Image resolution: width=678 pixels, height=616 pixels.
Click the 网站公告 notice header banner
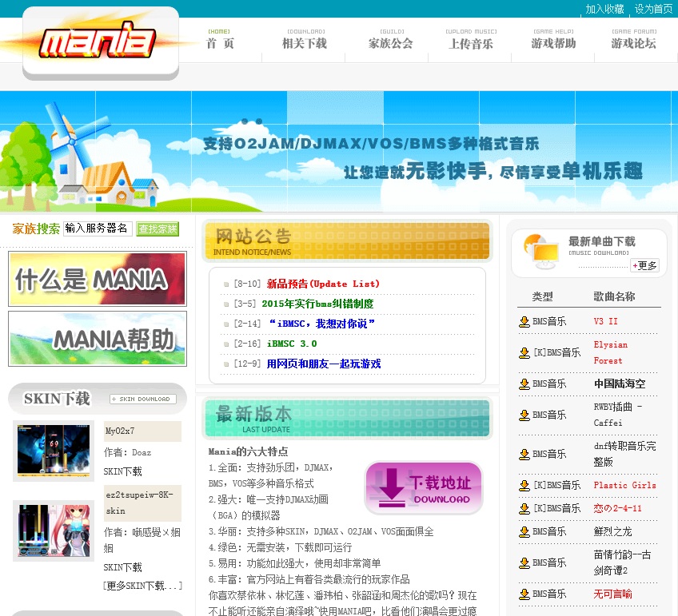click(x=347, y=241)
